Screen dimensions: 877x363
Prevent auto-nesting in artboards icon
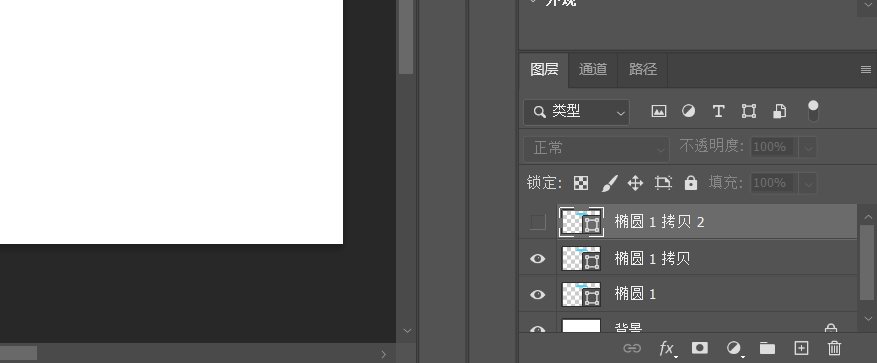(663, 183)
